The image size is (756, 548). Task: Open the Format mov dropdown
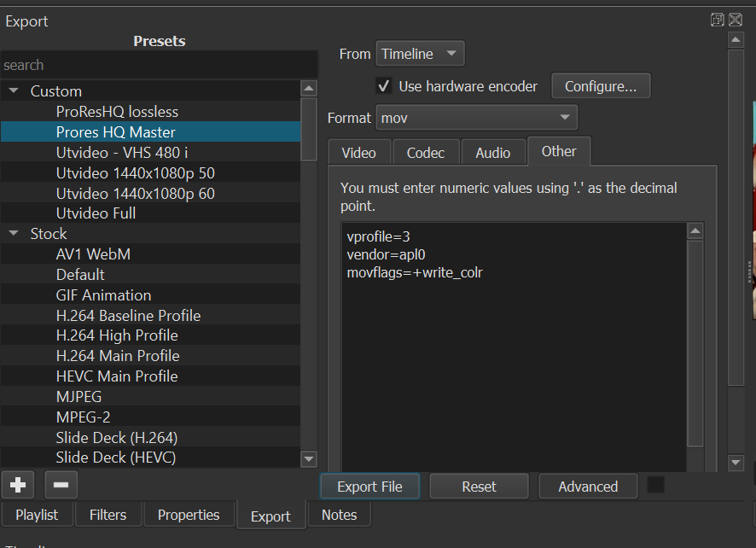coord(476,118)
